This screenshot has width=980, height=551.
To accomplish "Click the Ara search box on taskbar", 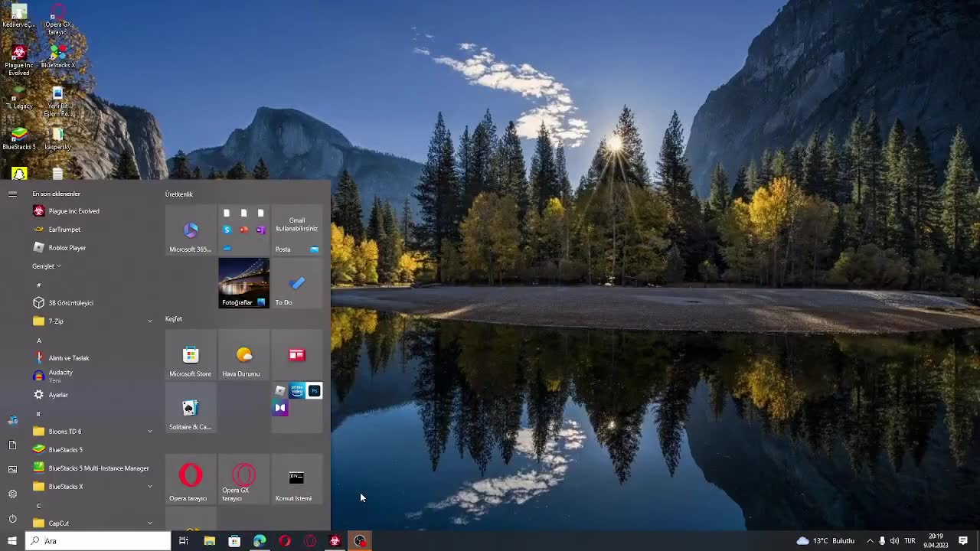I will click(100, 541).
